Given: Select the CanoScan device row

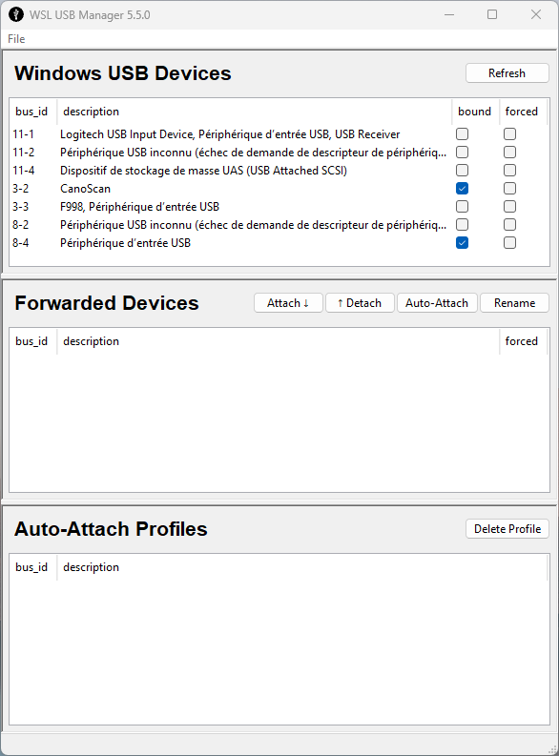Looking at the screenshot, I should (279, 189).
